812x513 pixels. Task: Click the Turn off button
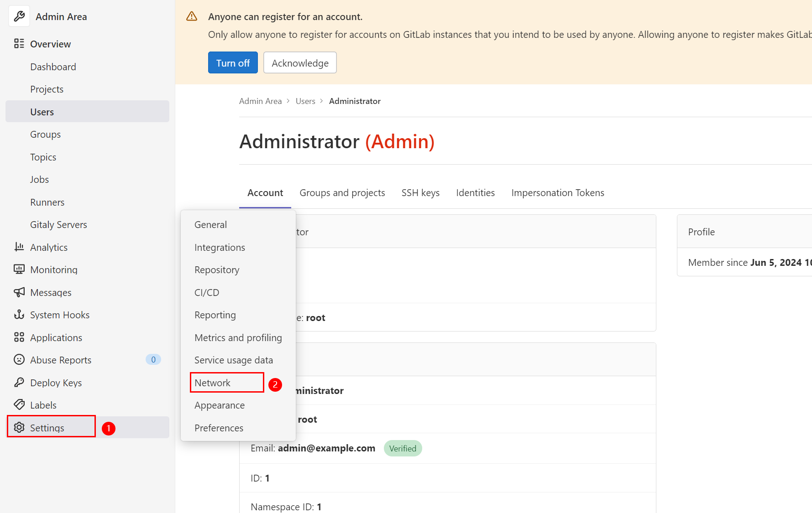click(x=232, y=62)
